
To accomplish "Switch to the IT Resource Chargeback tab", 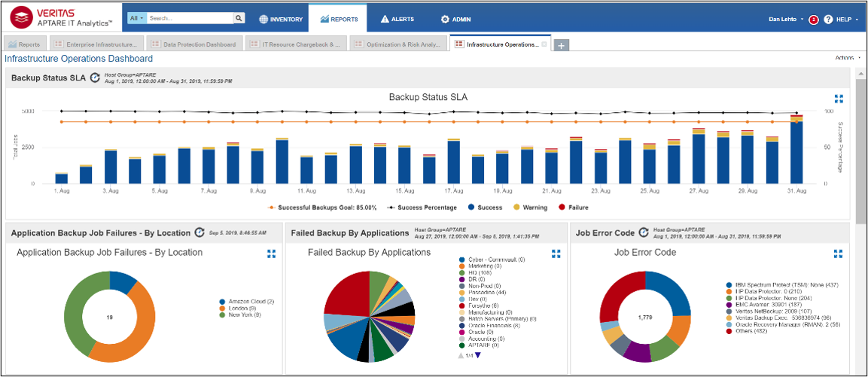I will pos(297,44).
